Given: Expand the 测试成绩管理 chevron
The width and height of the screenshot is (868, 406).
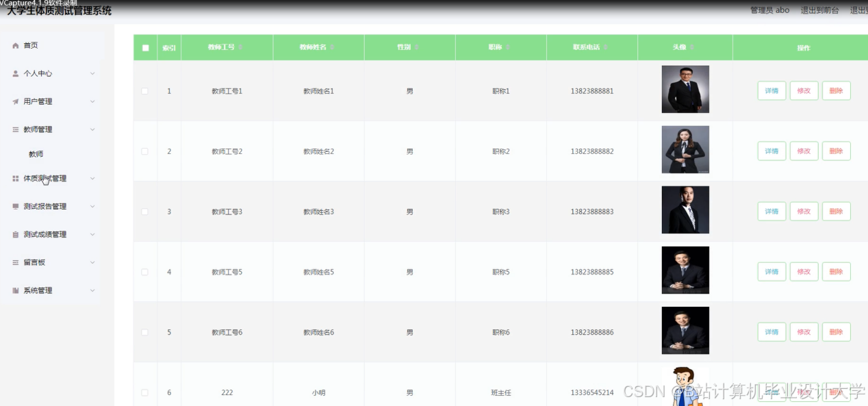Looking at the screenshot, I should [x=92, y=234].
